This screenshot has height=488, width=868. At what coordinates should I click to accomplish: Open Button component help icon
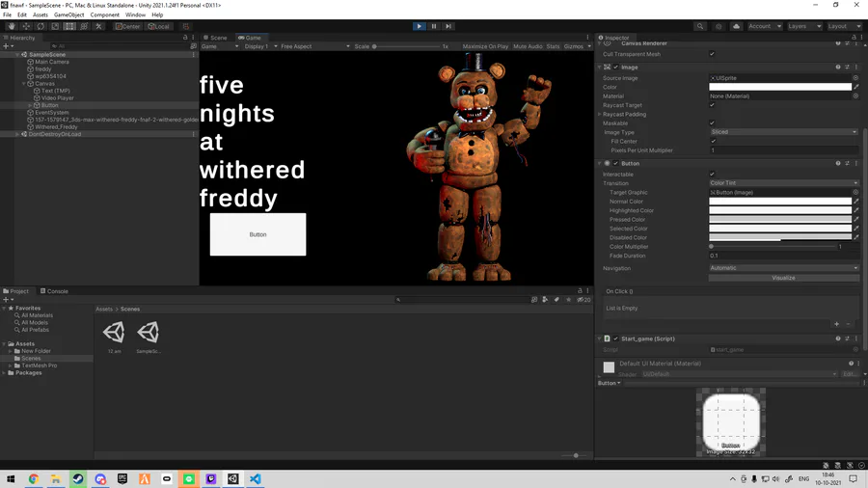tap(838, 163)
